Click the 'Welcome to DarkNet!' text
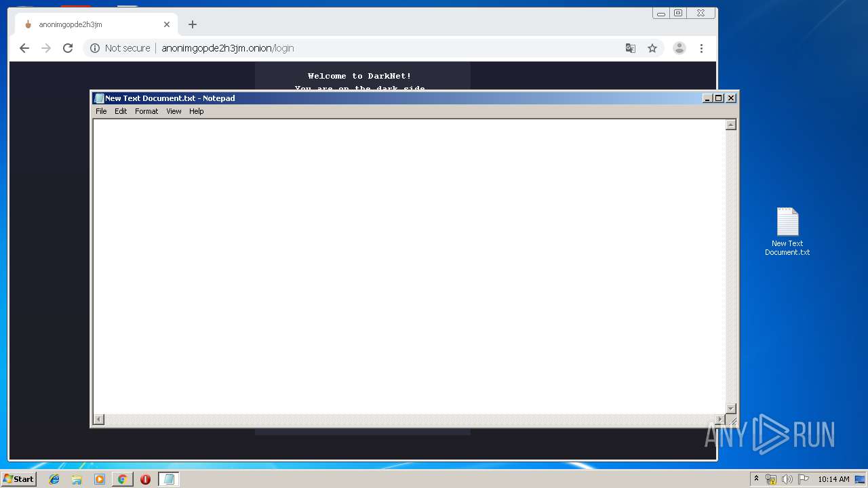 tap(359, 76)
